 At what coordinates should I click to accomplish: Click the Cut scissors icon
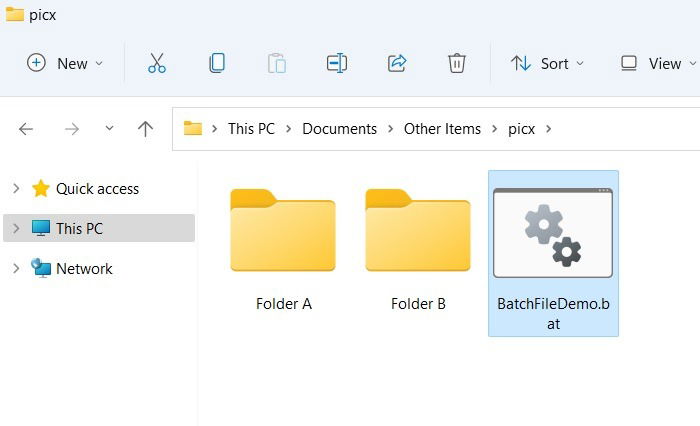(157, 63)
